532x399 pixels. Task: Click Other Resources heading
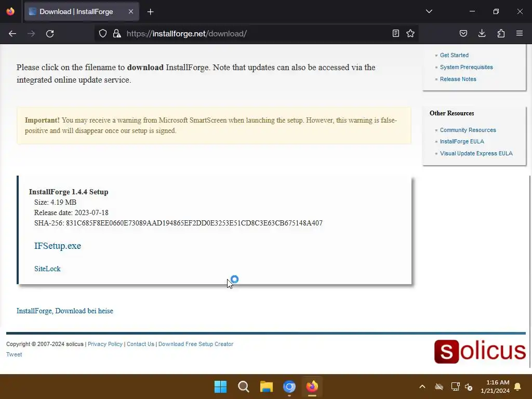(x=451, y=113)
